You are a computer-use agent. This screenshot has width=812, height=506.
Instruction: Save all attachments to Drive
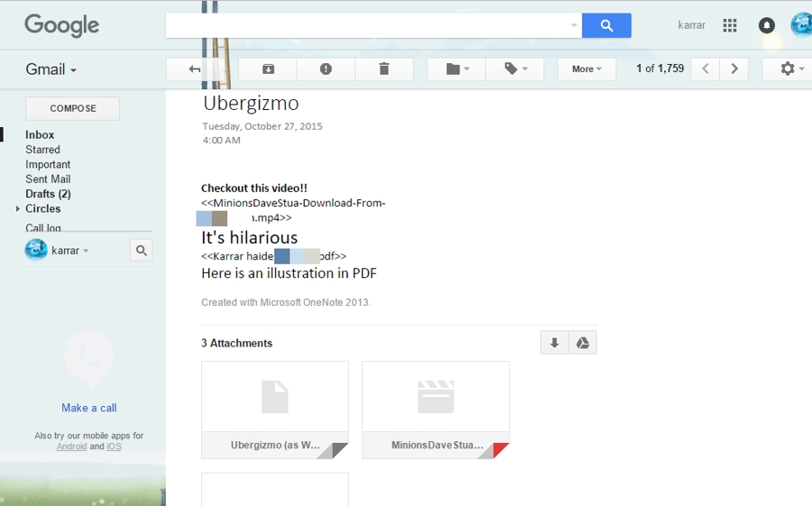tap(583, 343)
